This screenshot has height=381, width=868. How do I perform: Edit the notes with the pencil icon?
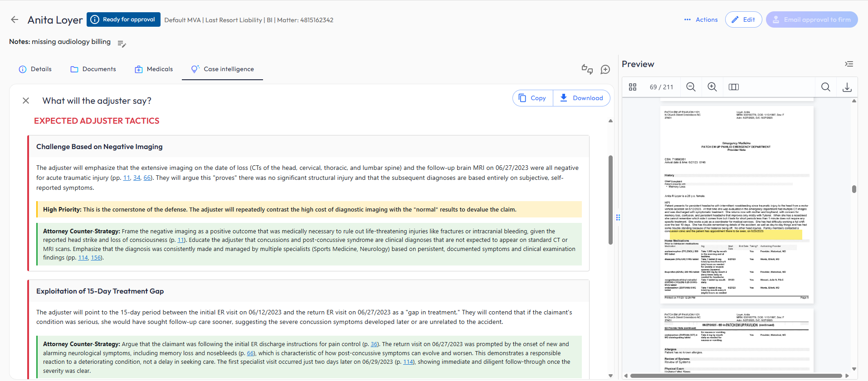pyautogui.click(x=122, y=43)
